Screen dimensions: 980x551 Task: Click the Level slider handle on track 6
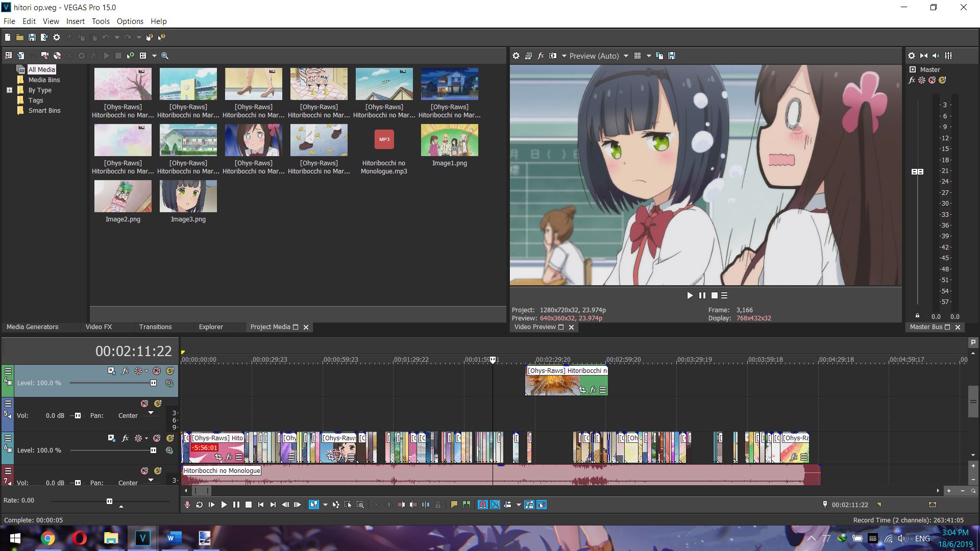[153, 450]
